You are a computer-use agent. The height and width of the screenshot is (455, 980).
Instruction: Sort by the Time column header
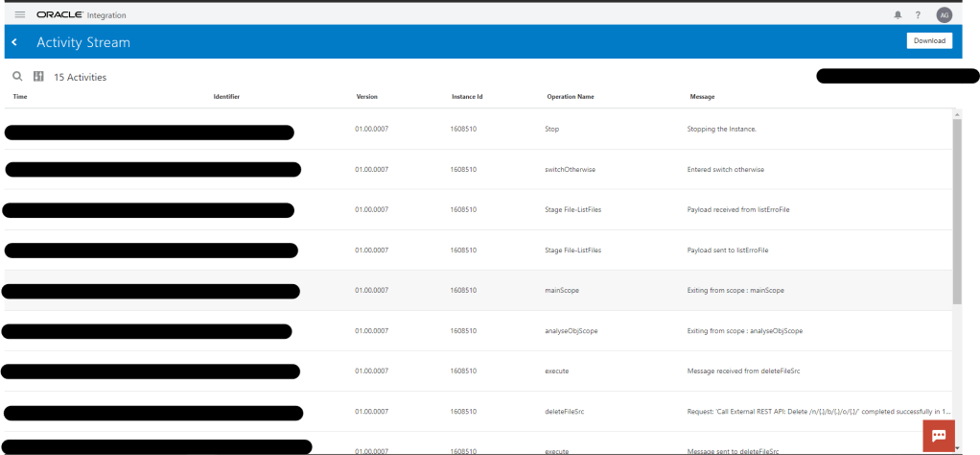pyautogui.click(x=20, y=97)
